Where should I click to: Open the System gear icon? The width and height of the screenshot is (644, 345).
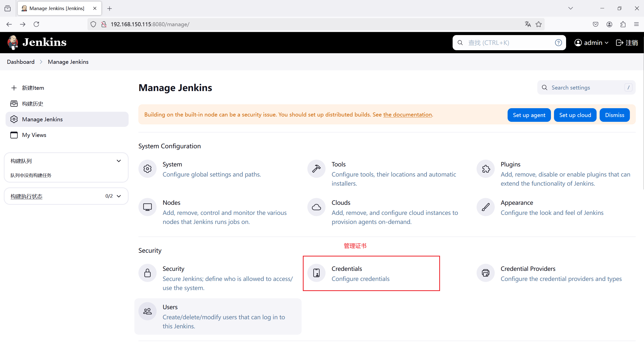tap(148, 168)
